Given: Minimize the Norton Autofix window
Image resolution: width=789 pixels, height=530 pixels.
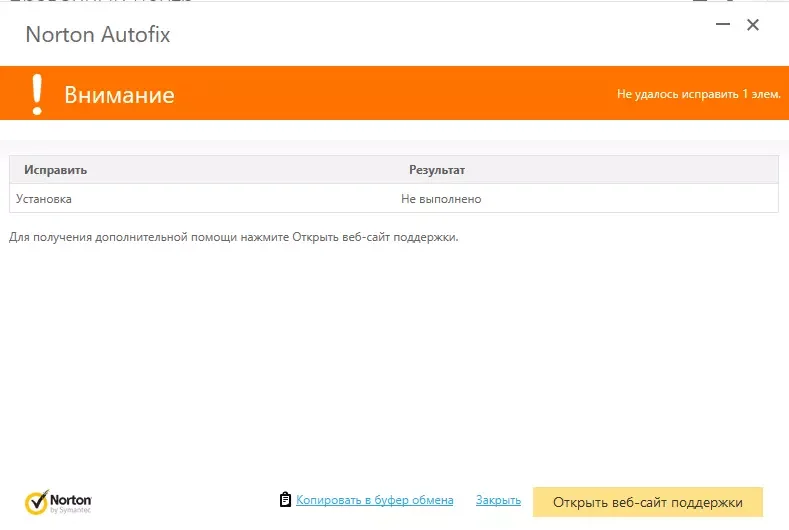Looking at the screenshot, I should click(x=723, y=24).
